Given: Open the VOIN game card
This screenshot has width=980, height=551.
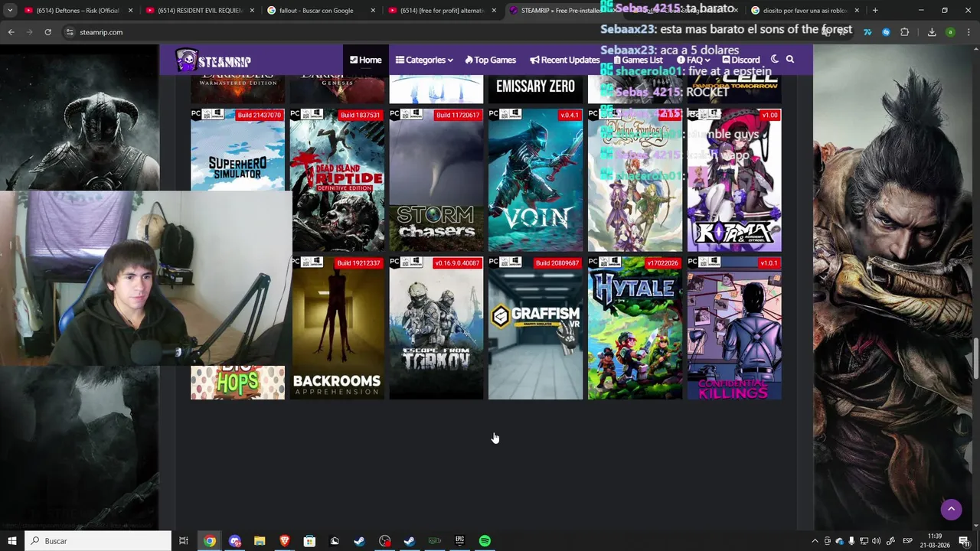Looking at the screenshot, I should [535, 180].
